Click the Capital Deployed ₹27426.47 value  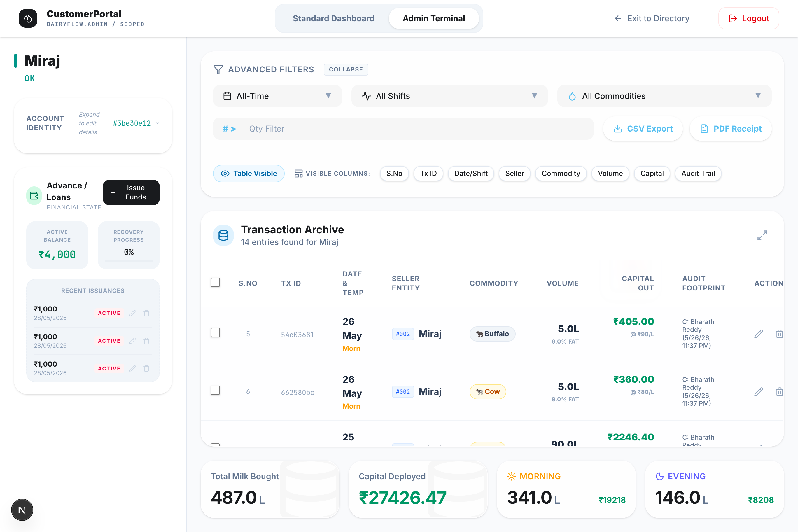pos(402,498)
